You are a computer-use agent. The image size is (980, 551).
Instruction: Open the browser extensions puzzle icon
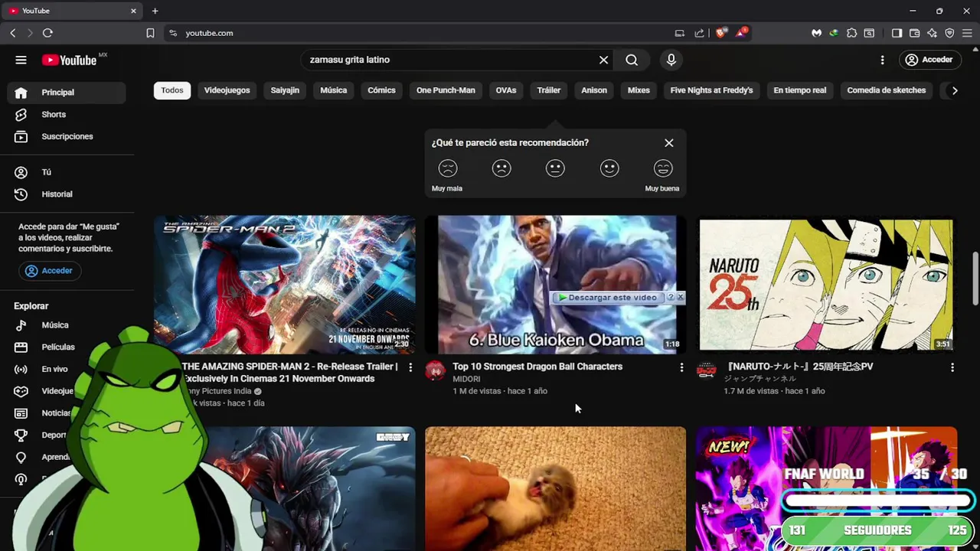pos(851,33)
